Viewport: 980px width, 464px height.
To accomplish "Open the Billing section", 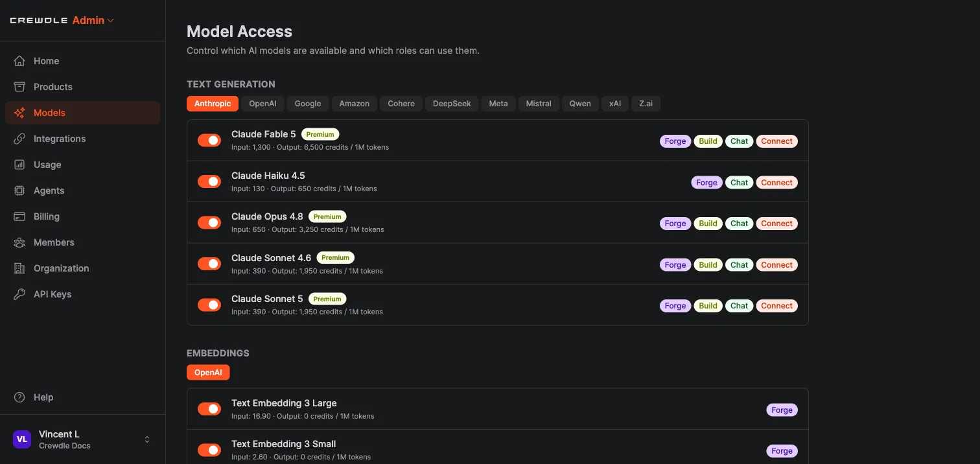I will click(x=83, y=216).
